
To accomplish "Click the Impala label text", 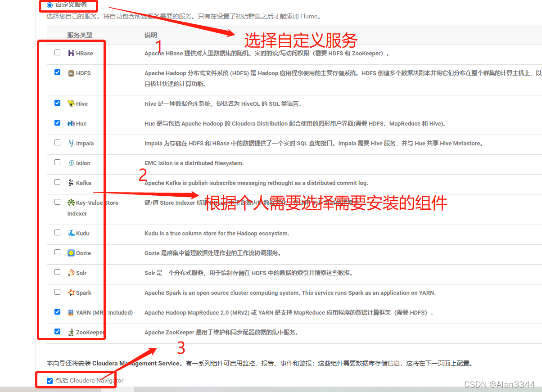I will pos(85,143).
